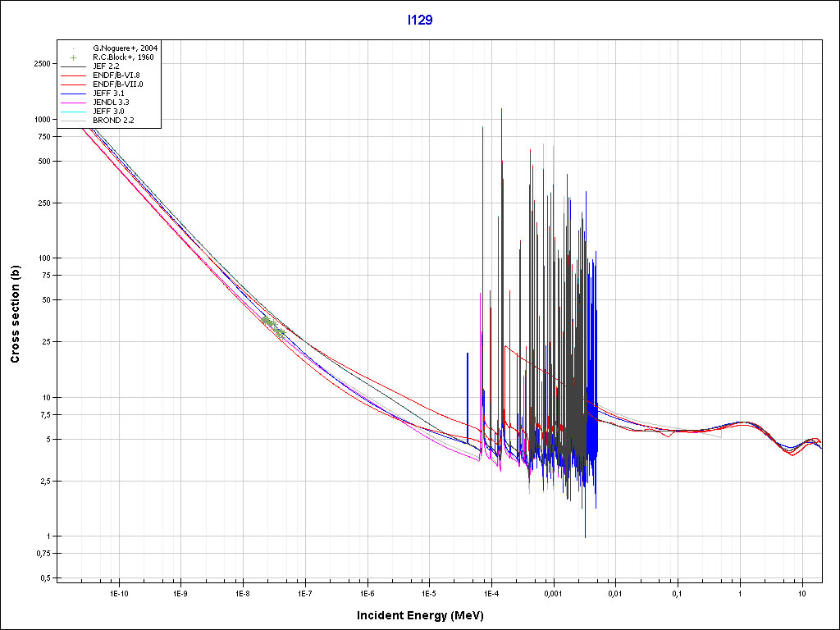Click the red line swatch beside ENDF/B-VI.8
The image size is (840, 630).
tap(74, 75)
